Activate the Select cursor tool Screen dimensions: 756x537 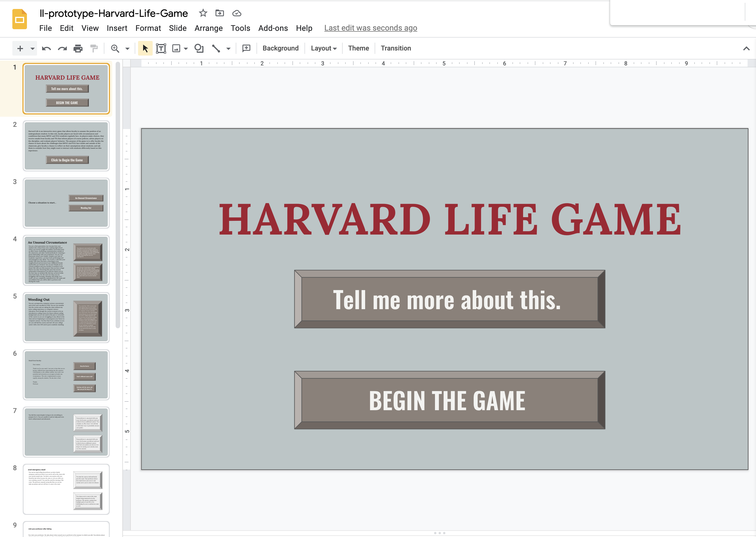click(145, 49)
